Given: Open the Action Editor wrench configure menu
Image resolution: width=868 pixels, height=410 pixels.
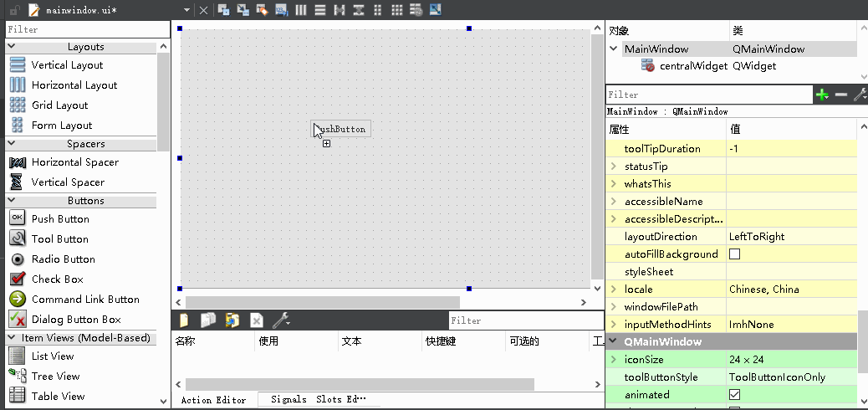Looking at the screenshot, I should pos(282,320).
